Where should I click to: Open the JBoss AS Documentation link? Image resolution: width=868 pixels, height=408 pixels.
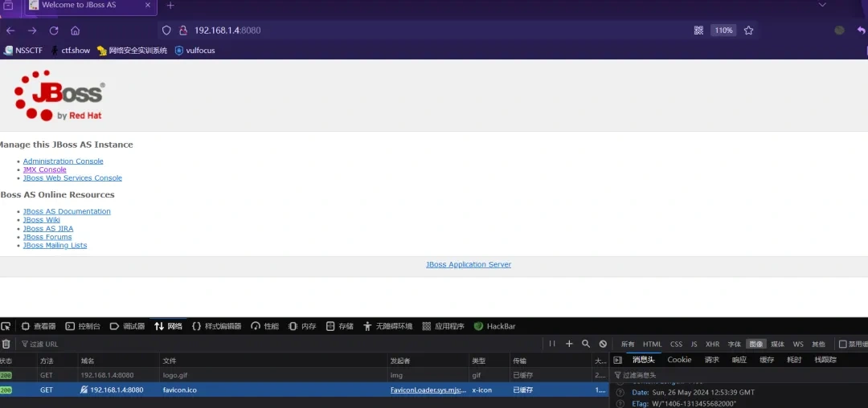(67, 211)
